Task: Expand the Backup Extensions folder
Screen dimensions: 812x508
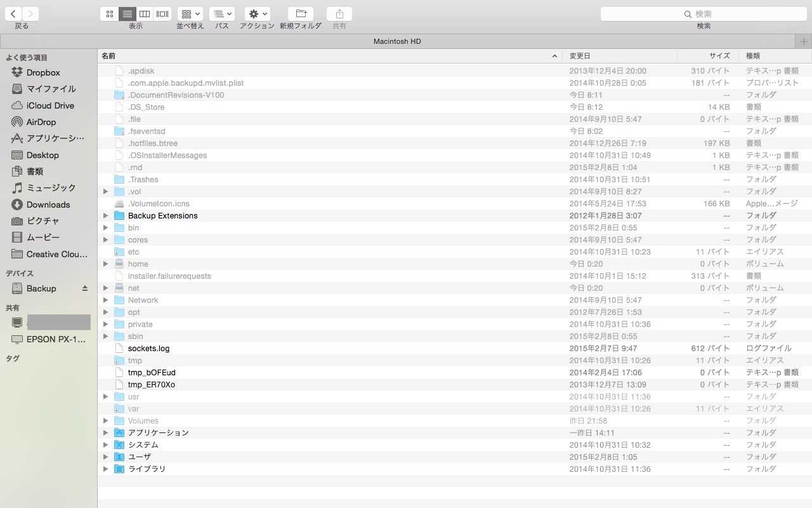Action: (106, 216)
